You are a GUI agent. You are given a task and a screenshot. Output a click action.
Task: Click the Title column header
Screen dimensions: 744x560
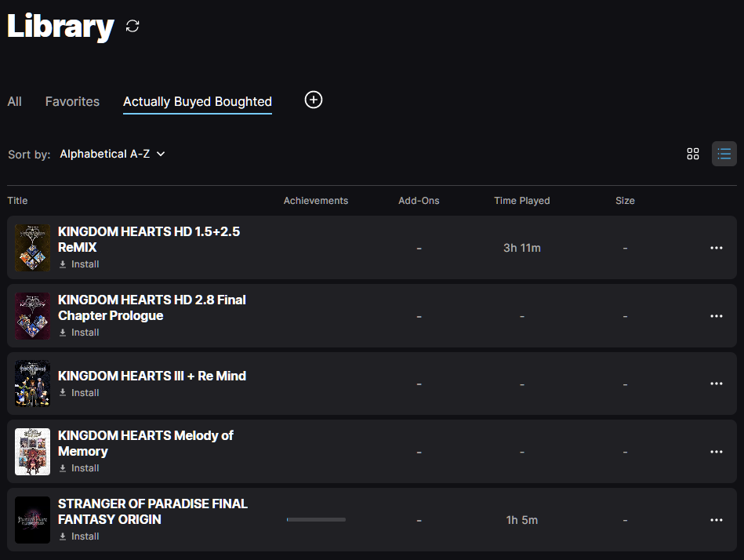click(17, 201)
